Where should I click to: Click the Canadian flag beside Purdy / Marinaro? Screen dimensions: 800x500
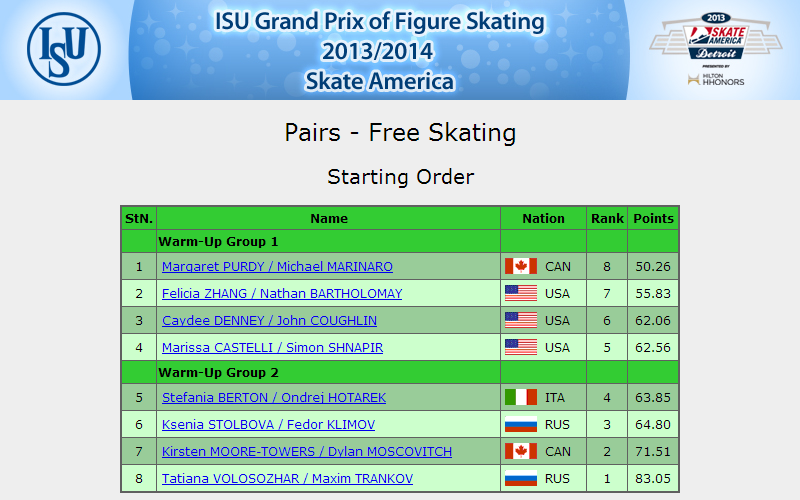[x=520, y=266]
